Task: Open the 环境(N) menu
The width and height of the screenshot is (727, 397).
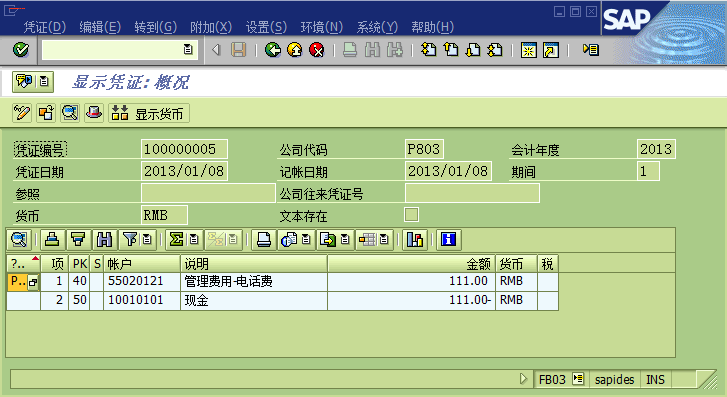Action: [322, 27]
